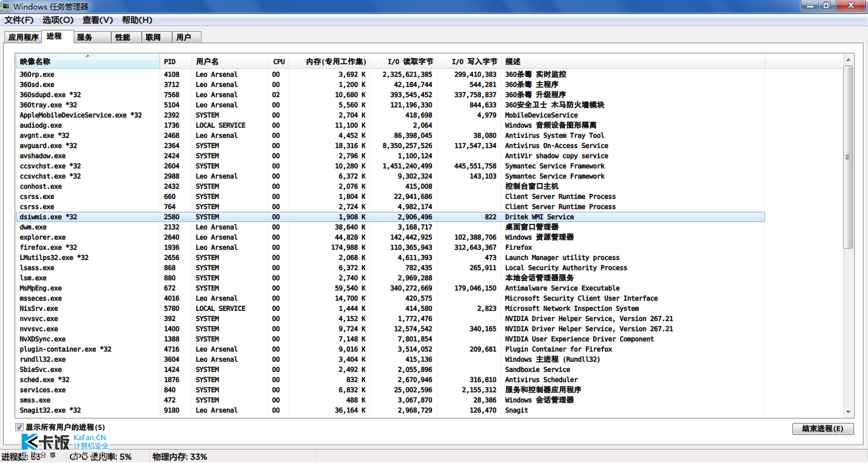The height and width of the screenshot is (463, 868).
Task: Click the scrollbar down arrow
Action: 848,412
